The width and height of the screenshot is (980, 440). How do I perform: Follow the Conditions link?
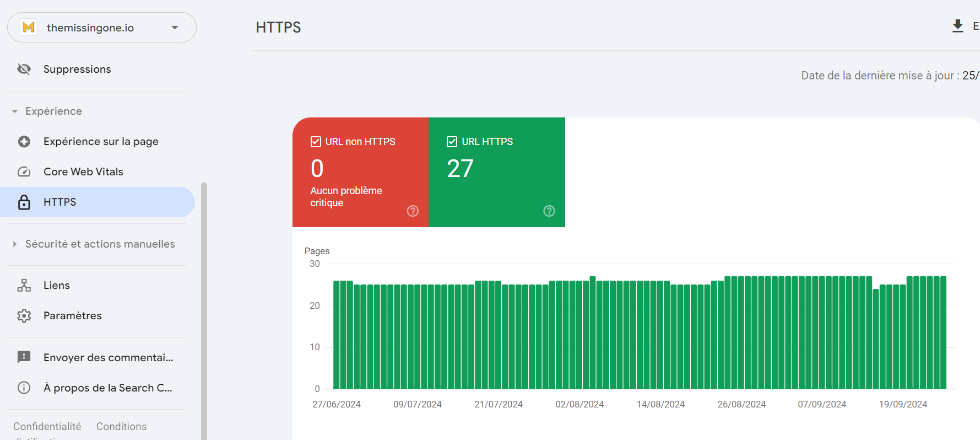point(122,426)
